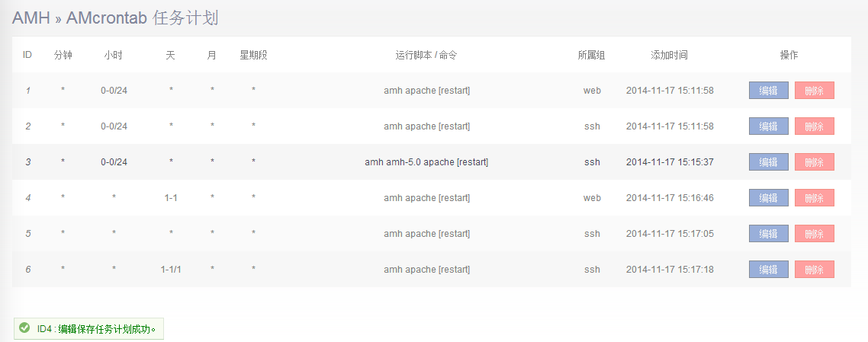This screenshot has width=868, height=342.
Task: Delete cron task with ID 5
Action: coord(814,234)
